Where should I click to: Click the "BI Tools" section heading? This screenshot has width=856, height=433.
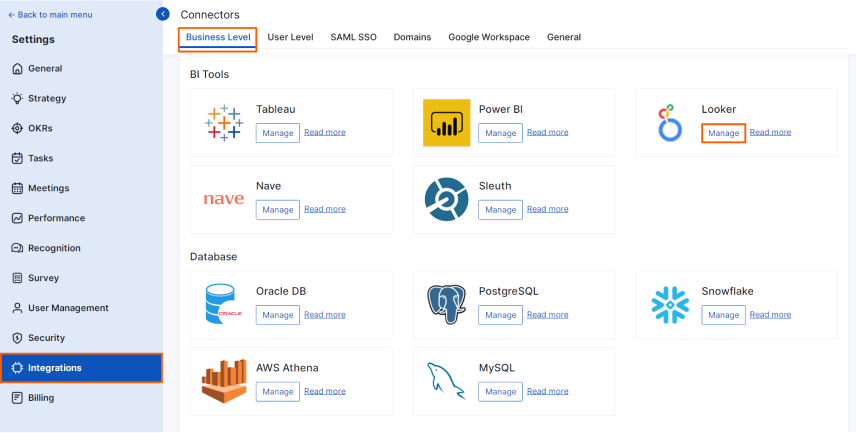point(210,74)
